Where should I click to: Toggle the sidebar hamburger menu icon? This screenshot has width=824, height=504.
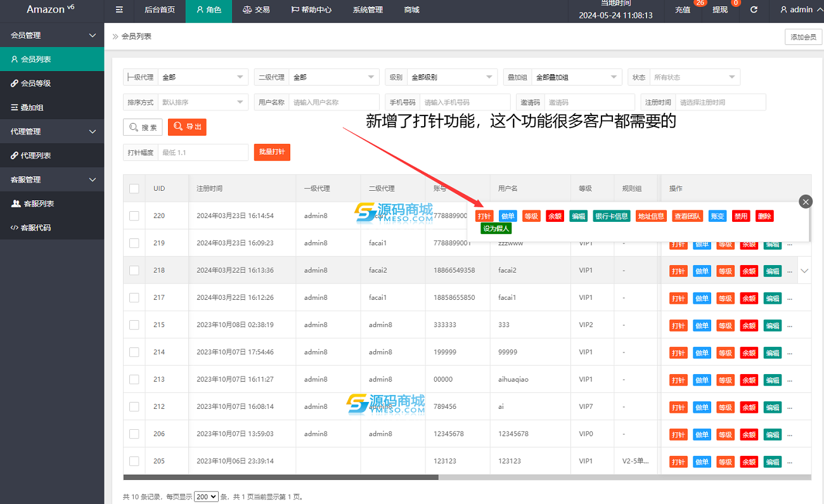[119, 10]
